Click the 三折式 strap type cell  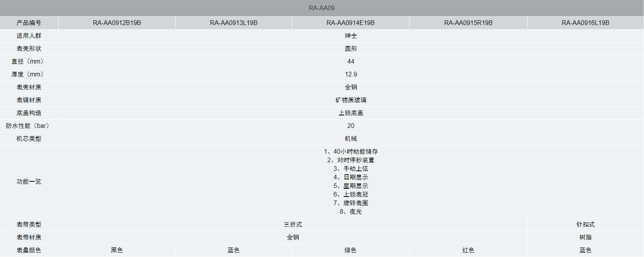[293, 224]
